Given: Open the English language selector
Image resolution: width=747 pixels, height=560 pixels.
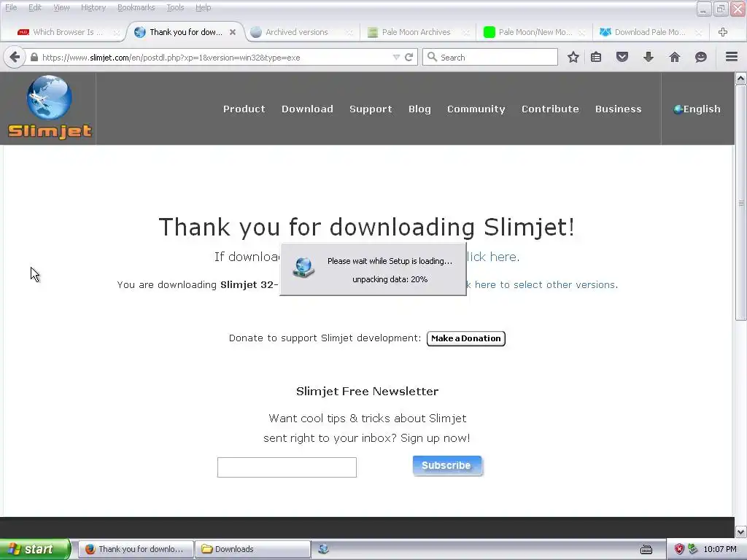Looking at the screenshot, I should (697, 109).
